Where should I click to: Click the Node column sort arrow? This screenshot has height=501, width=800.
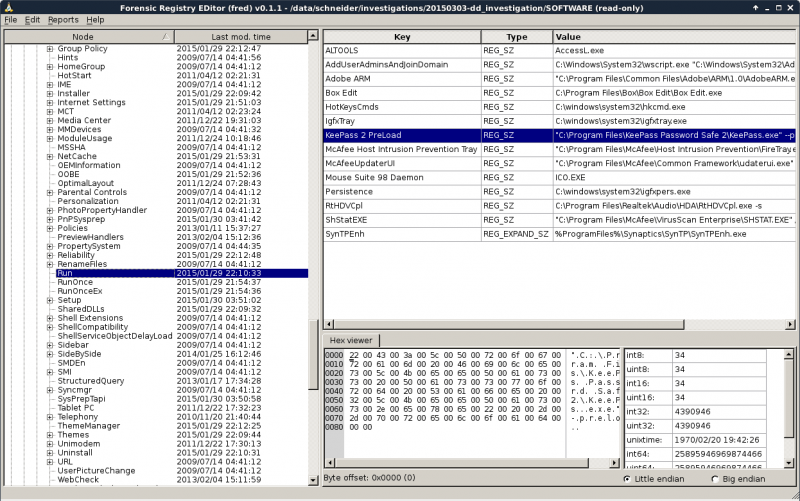(165, 36)
